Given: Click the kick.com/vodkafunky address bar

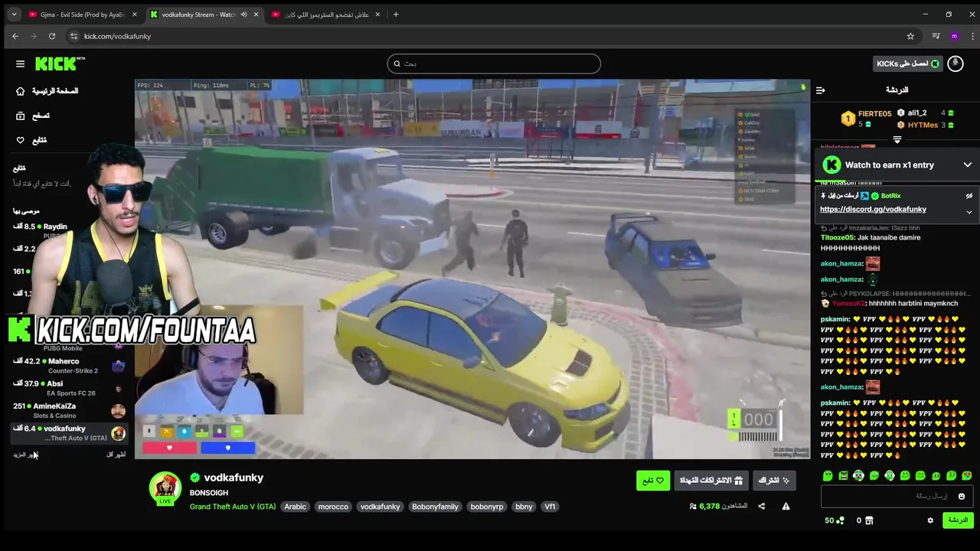Looking at the screenshot, I should [x=490, y=36].
